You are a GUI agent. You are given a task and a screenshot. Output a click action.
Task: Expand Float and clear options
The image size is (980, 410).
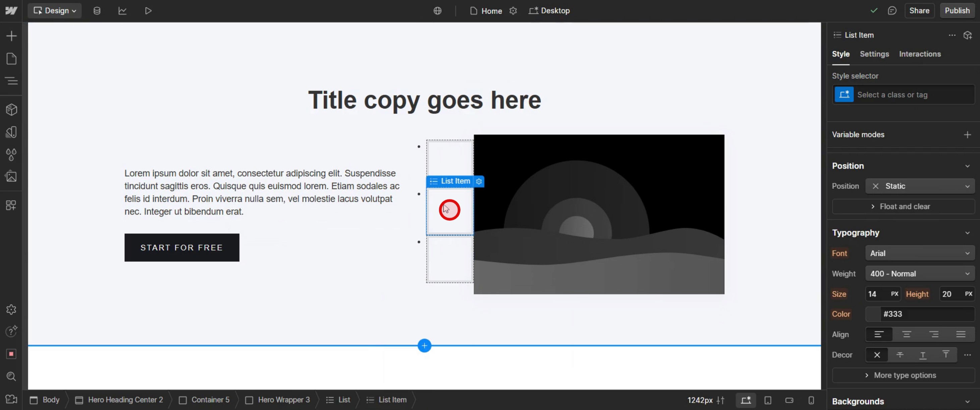coord(903,206)
